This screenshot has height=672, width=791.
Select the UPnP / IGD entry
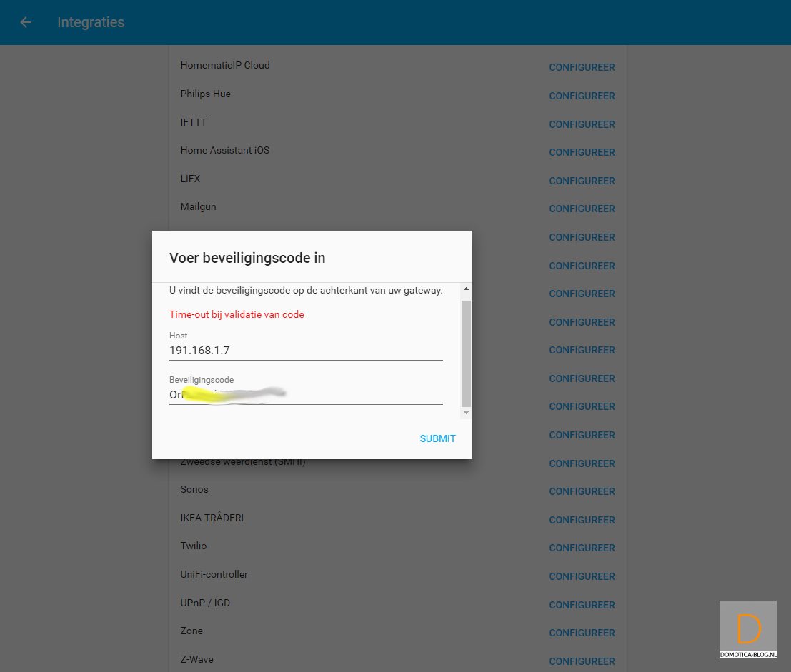[205, 603]
